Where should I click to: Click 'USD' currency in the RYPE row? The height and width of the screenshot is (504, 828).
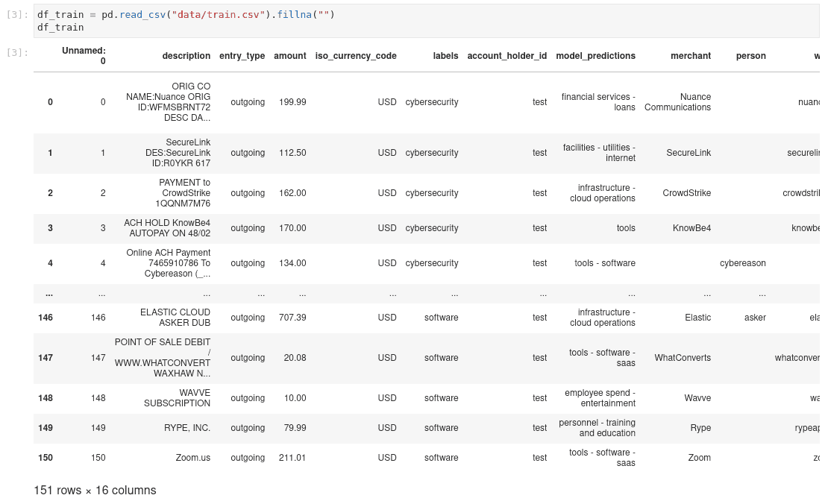387,428
